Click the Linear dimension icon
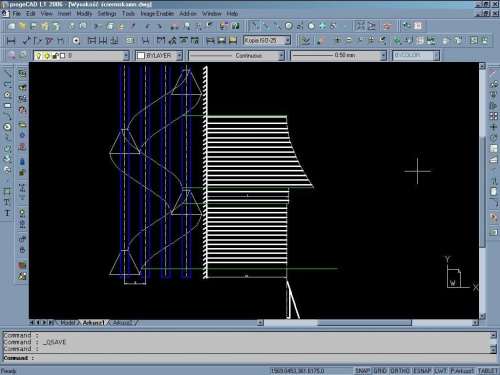 pyautogui.click(x=11, y=41)
